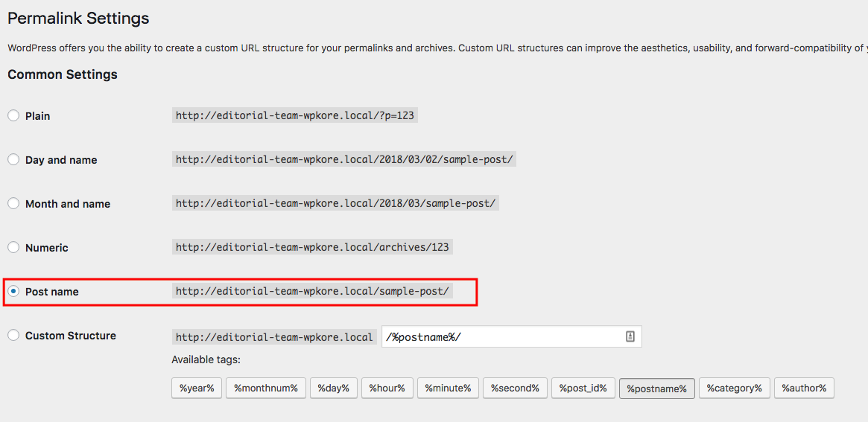This screenshot has width=868, height=422.
Task: Insert the %year% tag
Action: (197, 389)
